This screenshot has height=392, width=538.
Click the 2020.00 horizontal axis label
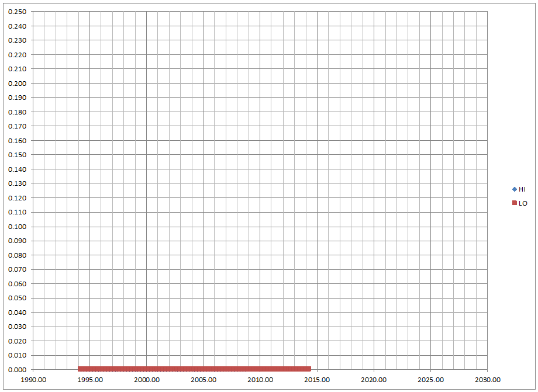pyautogui.click(x=374, y=380)
